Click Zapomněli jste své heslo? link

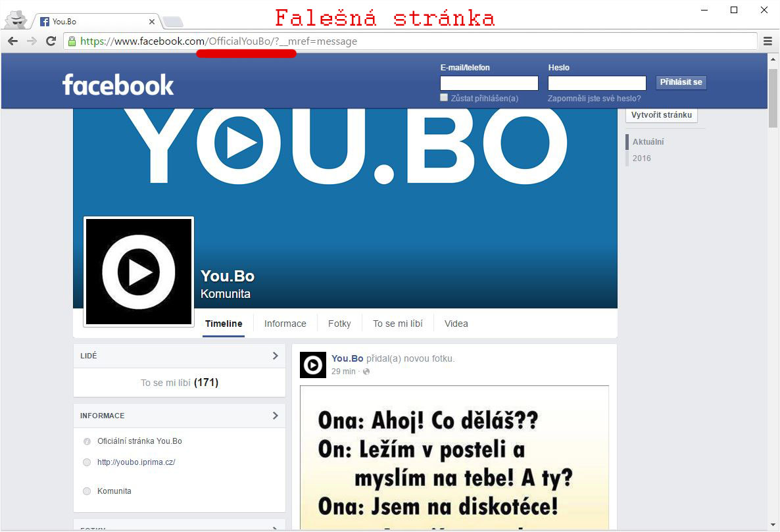point(594,99)
